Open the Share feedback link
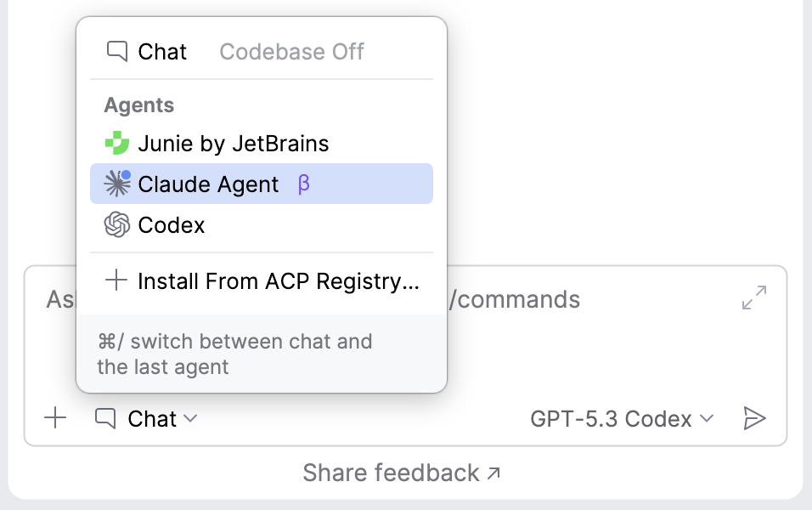The width and height of the screenshot is (812, 510). 401,473
